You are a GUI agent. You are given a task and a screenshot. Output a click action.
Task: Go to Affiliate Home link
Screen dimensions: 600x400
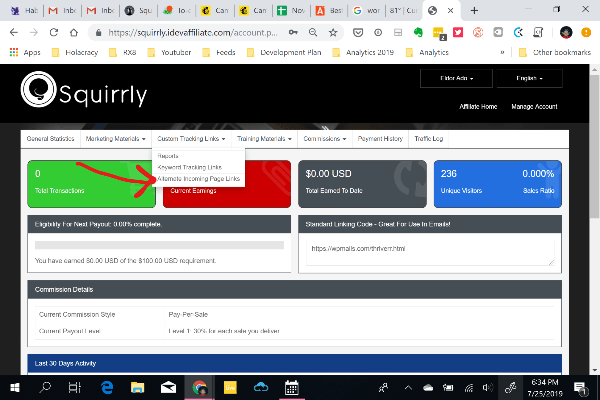(x=478, y=106)
